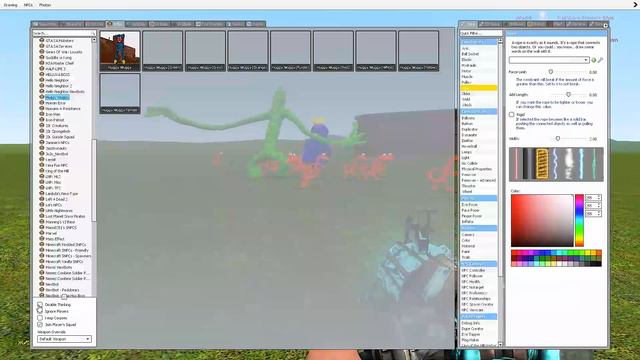This screenshot has height=360, width=640.
Task: Collapse the tool category header above Debug Info
Action: 478,316
